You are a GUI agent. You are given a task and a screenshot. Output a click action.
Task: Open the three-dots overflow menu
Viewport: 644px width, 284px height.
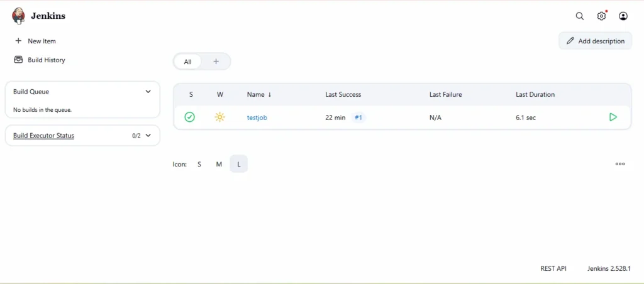620,164
